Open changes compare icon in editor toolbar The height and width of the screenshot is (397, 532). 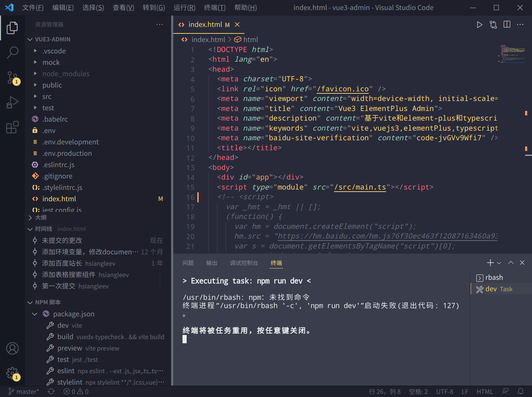pyautogui.click(x=493, y=24)
